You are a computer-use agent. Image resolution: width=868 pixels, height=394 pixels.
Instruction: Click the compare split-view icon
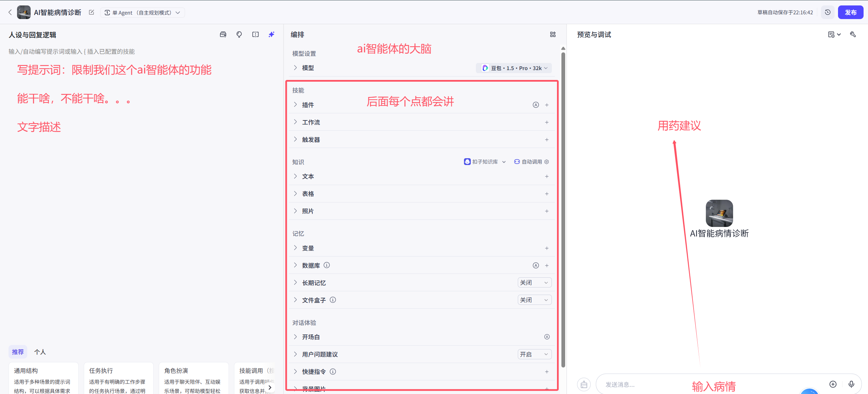point(255,34)
